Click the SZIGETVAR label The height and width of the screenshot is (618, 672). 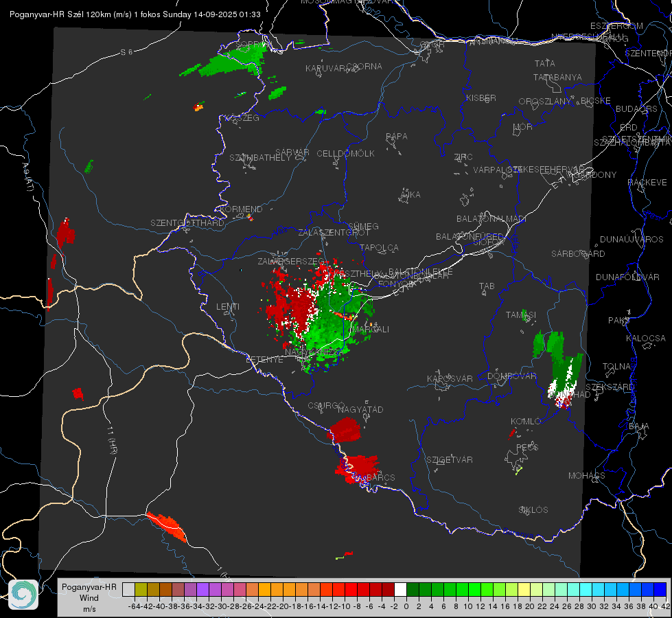(450, 460)
